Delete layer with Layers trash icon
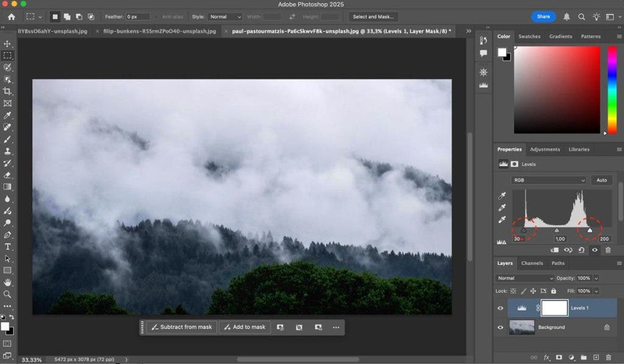Viewport: 624px width, 364px height. (x=608, y=357)
